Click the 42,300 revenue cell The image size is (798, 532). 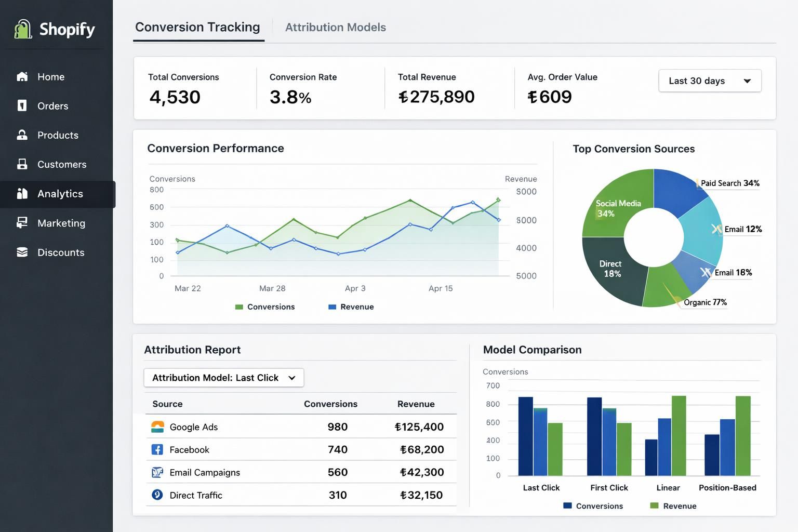(x=422, y=472)
